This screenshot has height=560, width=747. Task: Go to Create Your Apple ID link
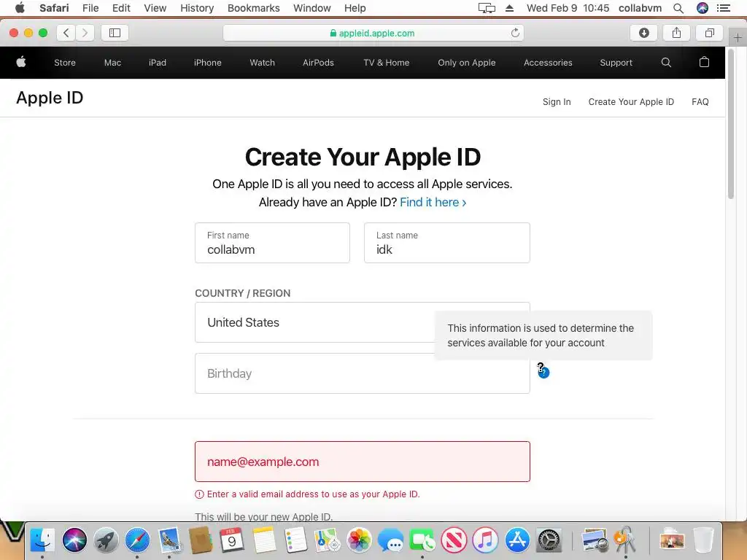[631, 102]
